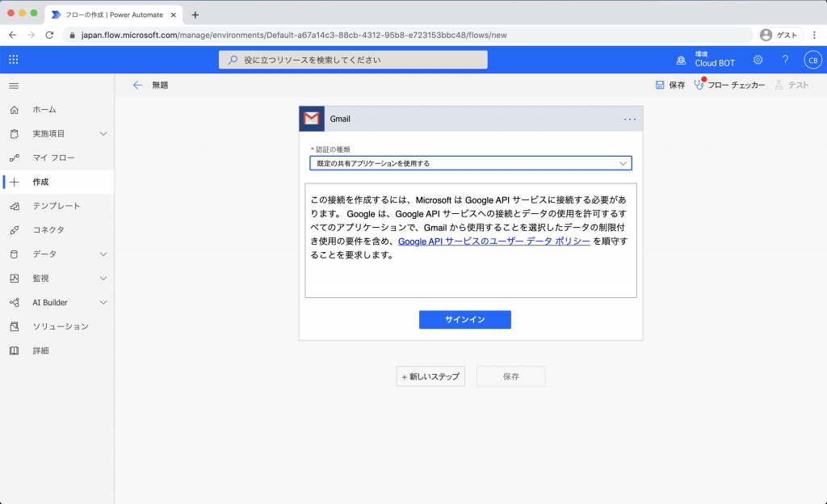Click the AI Builder icon

[x=15, y=303]
